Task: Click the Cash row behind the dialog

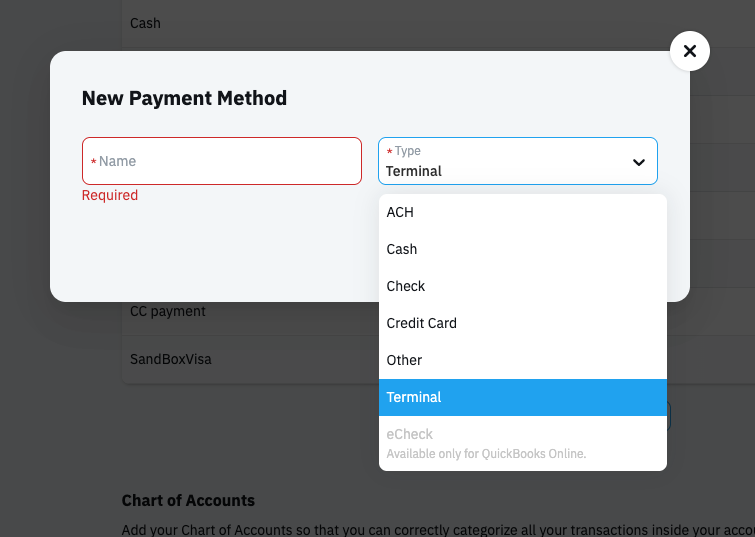Action: [x=146, y=23]
